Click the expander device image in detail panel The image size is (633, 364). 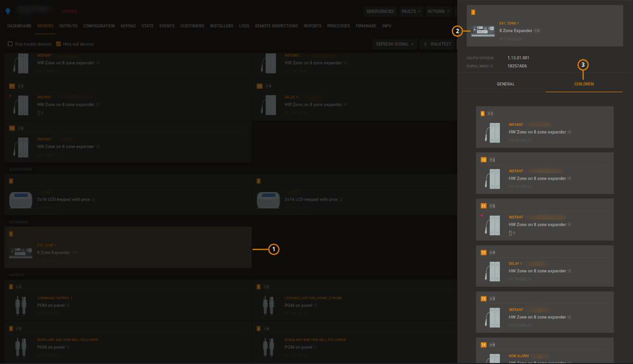pos(483,31)
